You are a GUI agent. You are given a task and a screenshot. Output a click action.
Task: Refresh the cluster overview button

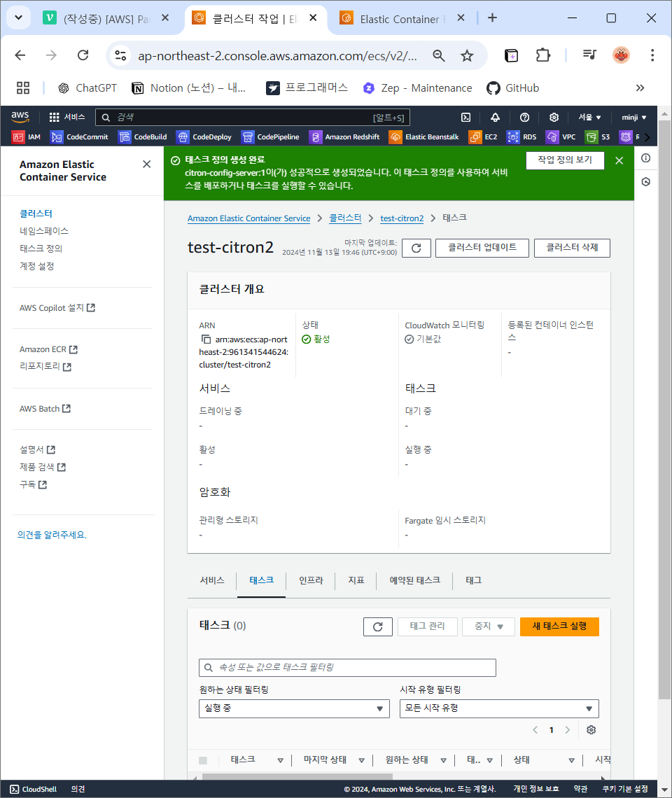[416, 248]
